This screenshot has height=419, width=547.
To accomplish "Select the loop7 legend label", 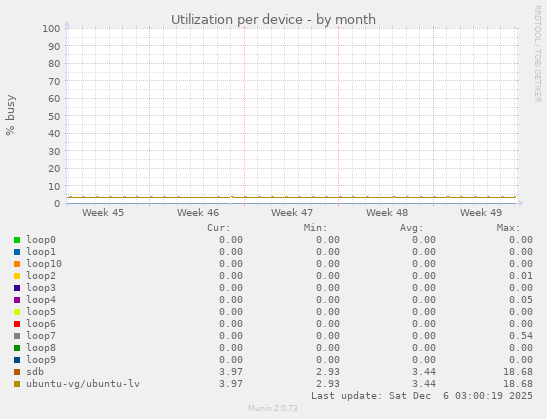I will (x=41, y=336).
